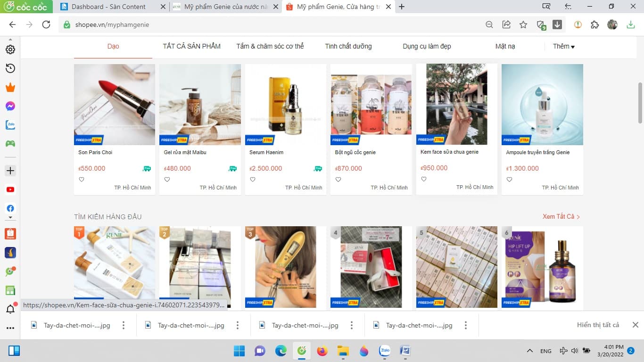
Task: Click Hiển thị tất cả downloads button
Action: (x=598, y=325)
